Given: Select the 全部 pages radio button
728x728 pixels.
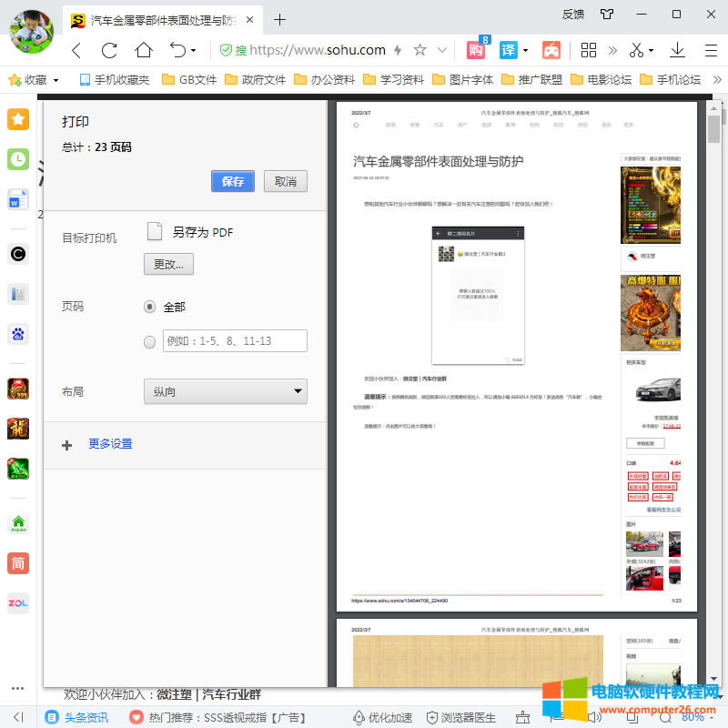Looking at the screenshot, I should pos(148,307).
